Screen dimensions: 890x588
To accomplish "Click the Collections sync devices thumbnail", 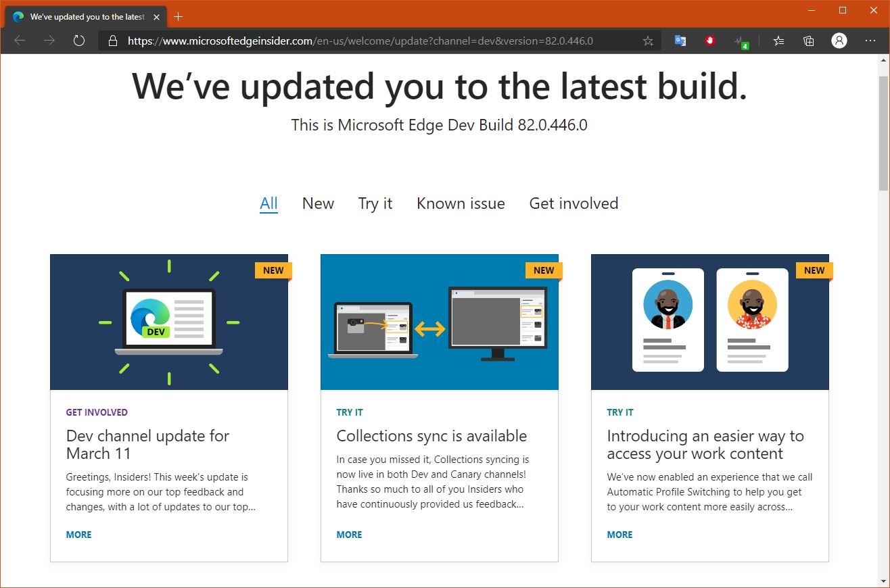I will 440,322.
